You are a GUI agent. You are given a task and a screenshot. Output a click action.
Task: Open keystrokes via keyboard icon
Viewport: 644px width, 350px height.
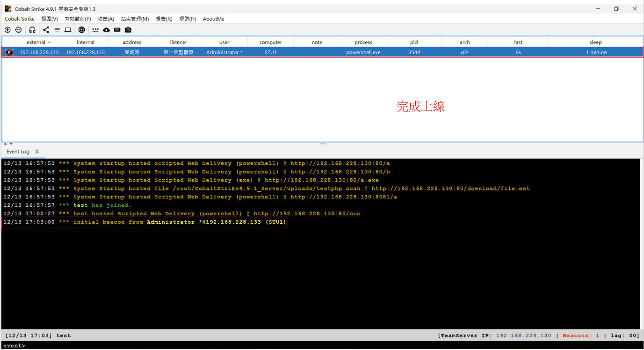tap(117, 30)
